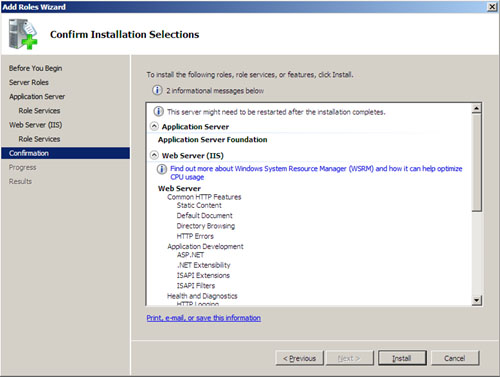Select the Web Server (IIS) step
Screen dimensions: 500x377
click(36, 125)
